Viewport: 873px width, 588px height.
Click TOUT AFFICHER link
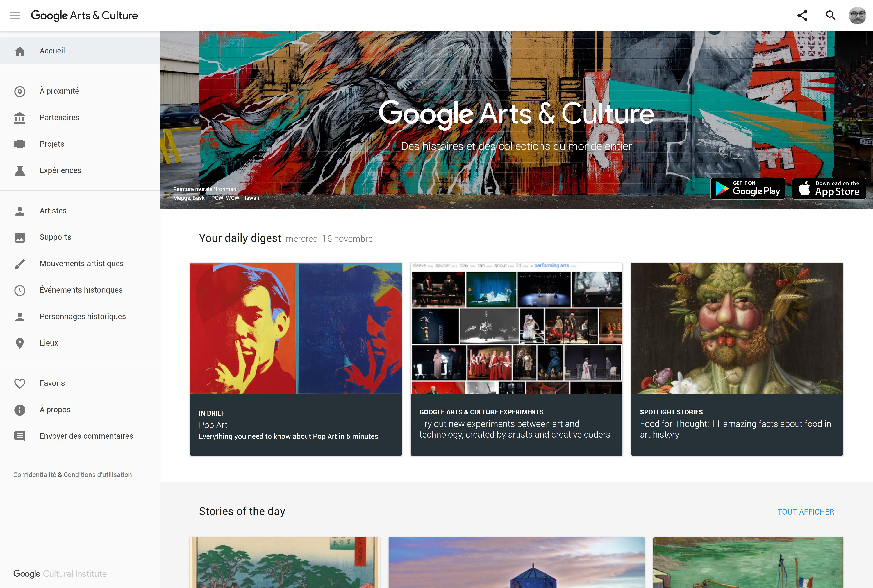(x=806, y=512)
